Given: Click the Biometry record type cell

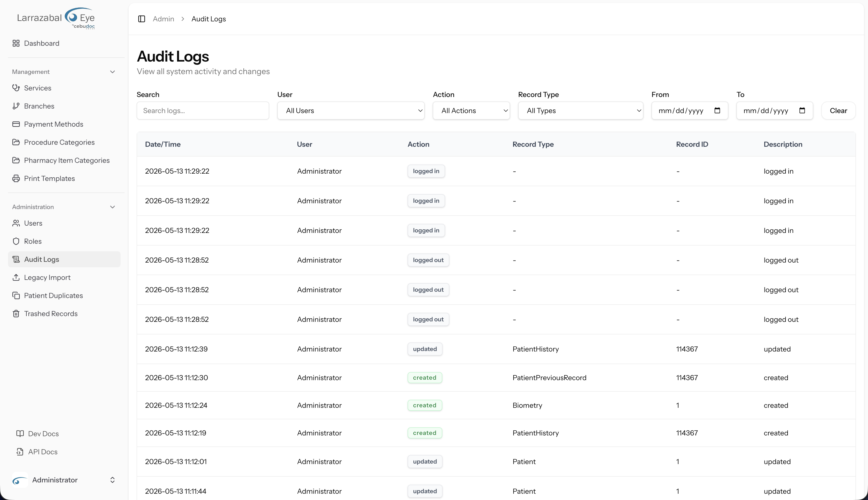Looking at the screenshot, I should point(527,405).
